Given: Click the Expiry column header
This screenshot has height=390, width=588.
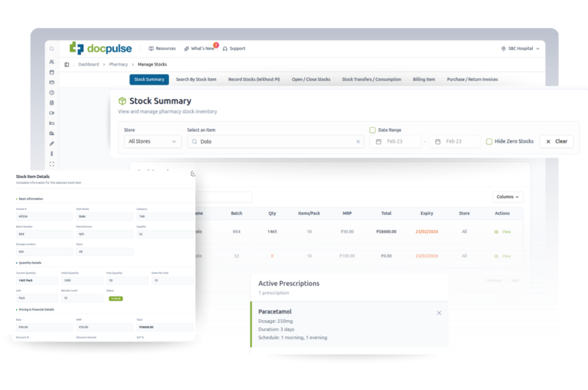Looking at the screenshot, I should point(427,213).
